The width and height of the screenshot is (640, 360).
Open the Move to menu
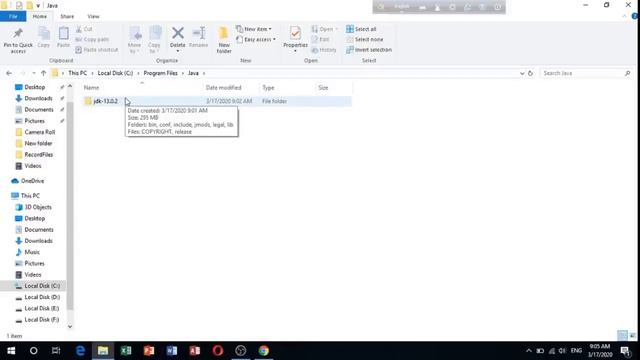pos(134,40)
